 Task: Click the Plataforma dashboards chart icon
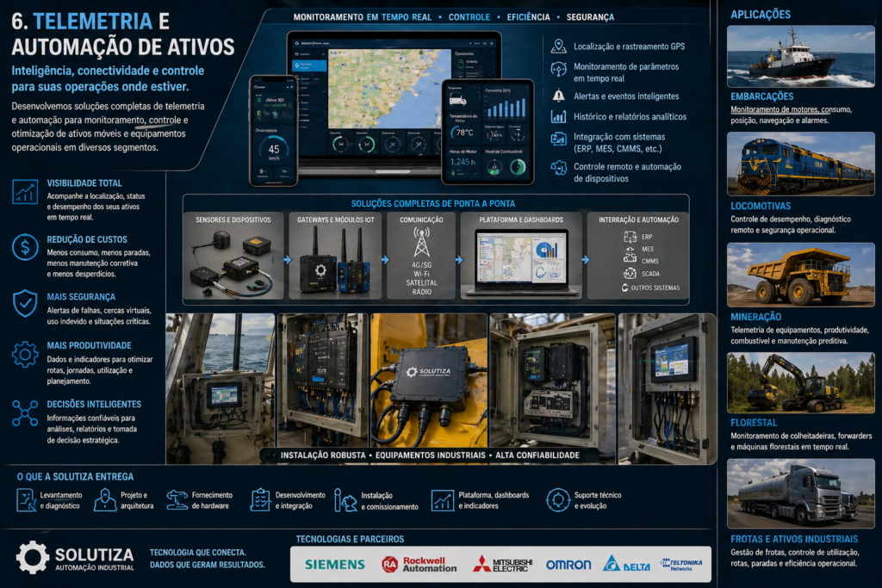point(442,499)
